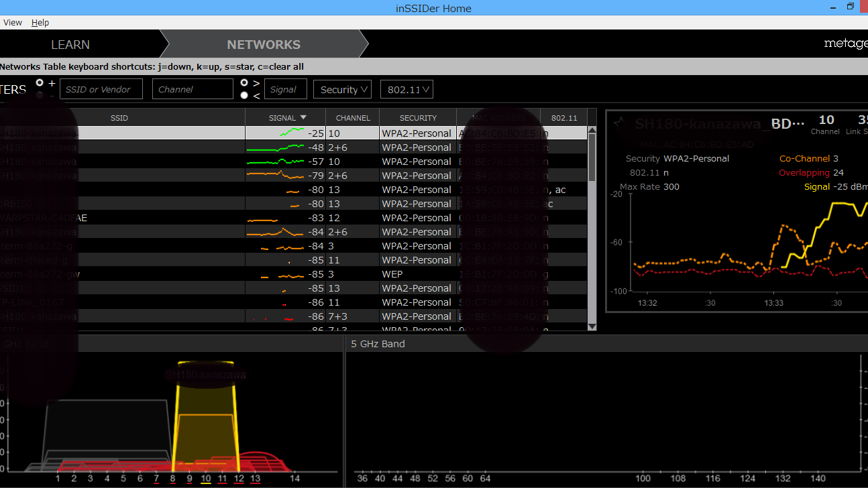Select the greater-than signal radio button
The width and height of the screenshot is (868, 488).
click(244, 82)
